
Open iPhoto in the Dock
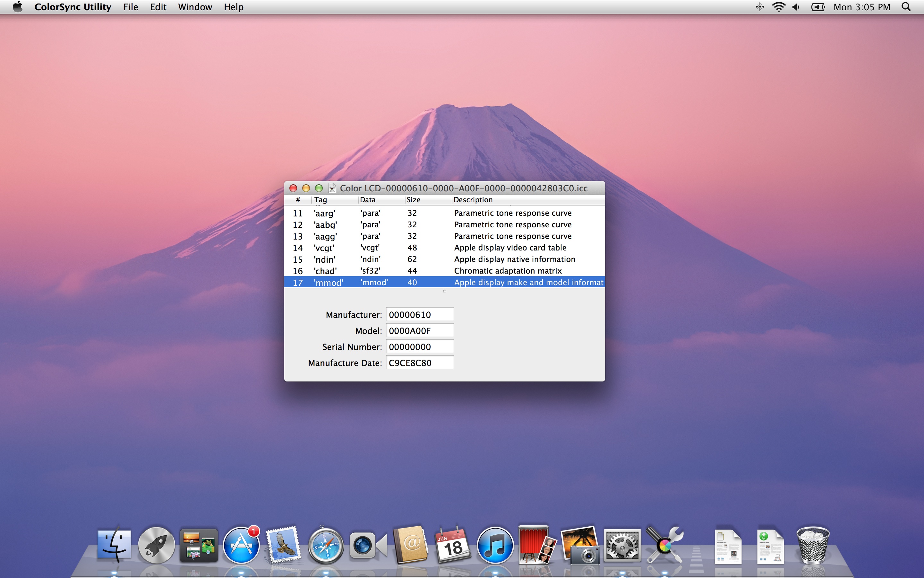(x=580, y=545)
